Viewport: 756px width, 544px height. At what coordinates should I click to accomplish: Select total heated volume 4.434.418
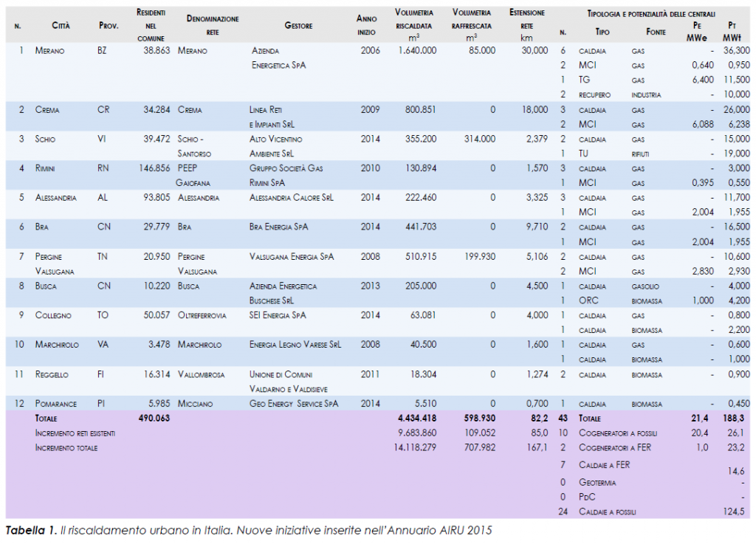[x=418, y=419]
